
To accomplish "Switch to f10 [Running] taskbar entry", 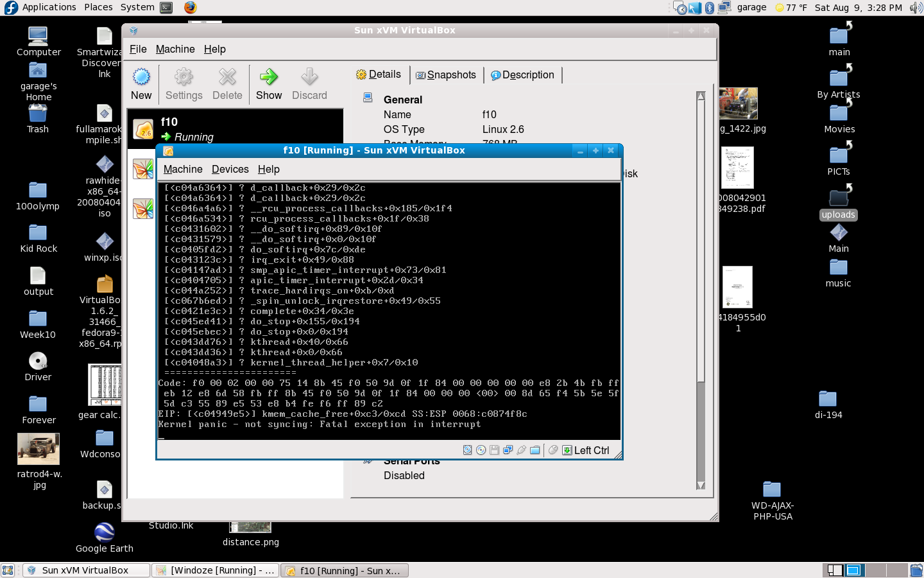I will click(344, 570).
